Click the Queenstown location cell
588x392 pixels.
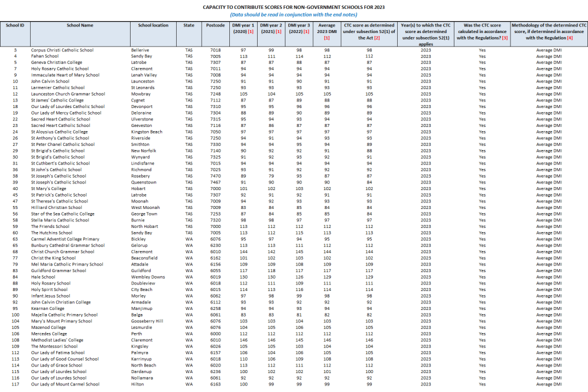point(144,182)
